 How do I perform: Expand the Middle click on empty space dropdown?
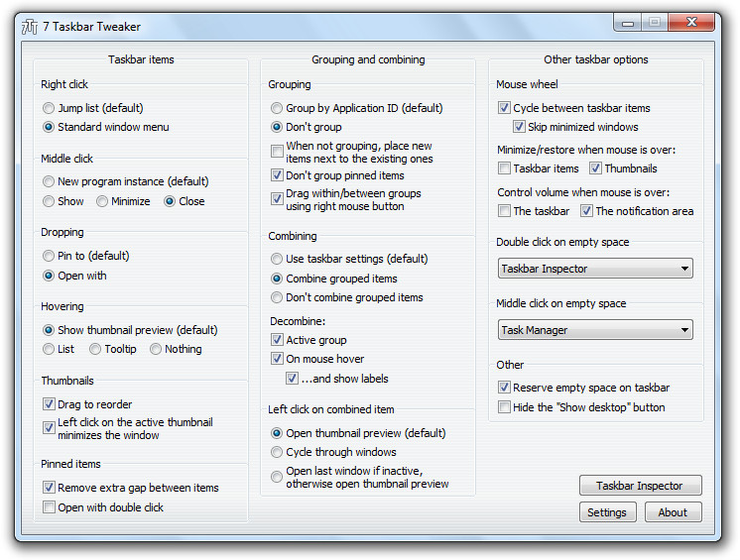coord(595,330)
